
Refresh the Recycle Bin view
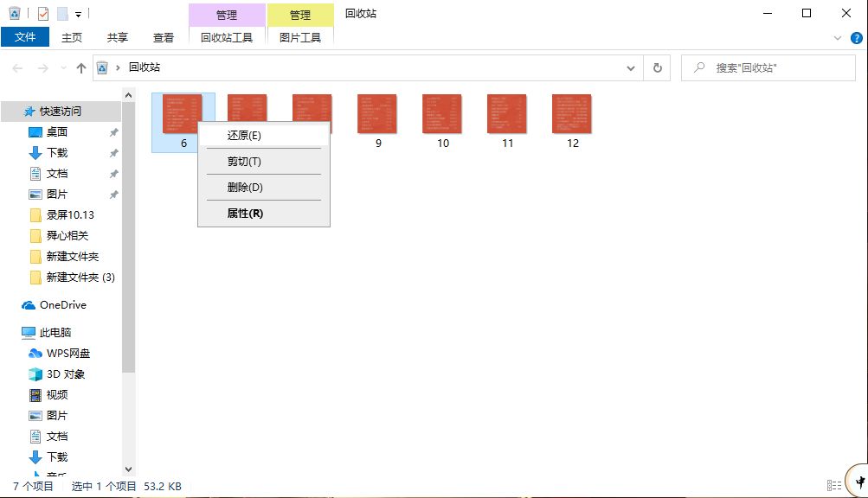pos(657,68)
